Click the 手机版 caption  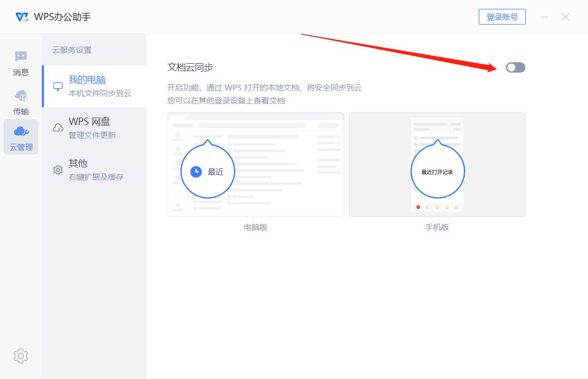[x=437, y=227]
